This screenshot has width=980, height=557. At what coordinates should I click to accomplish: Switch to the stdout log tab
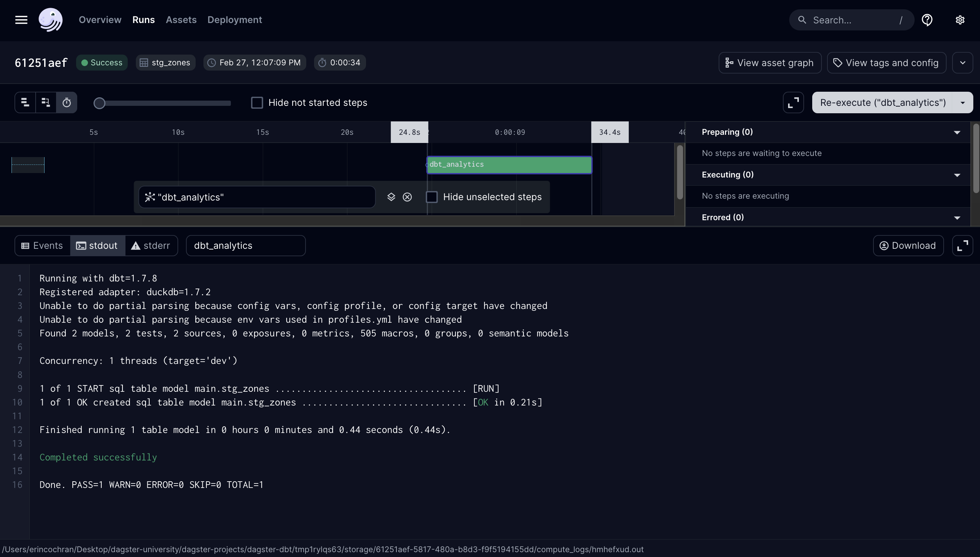point(97,245)
